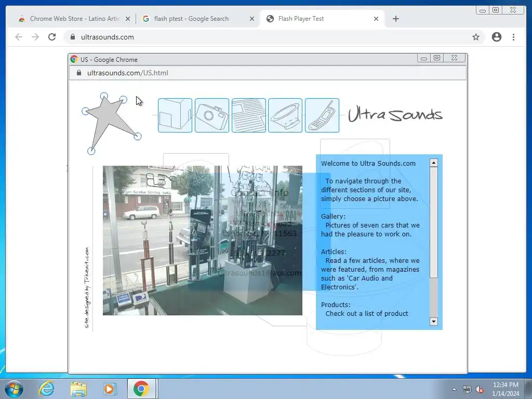View site info lock in main address bar
The image size is (532, 399).
72,37
